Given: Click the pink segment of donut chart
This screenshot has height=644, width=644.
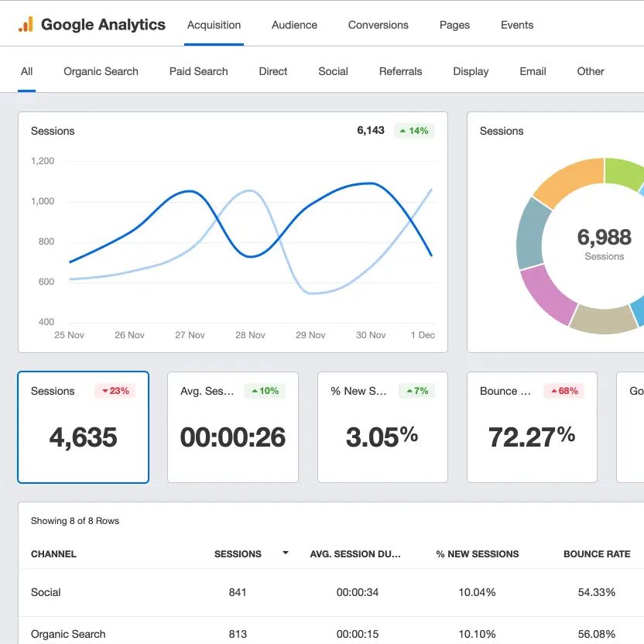Looking at the screenshot, I should (548, 293).
